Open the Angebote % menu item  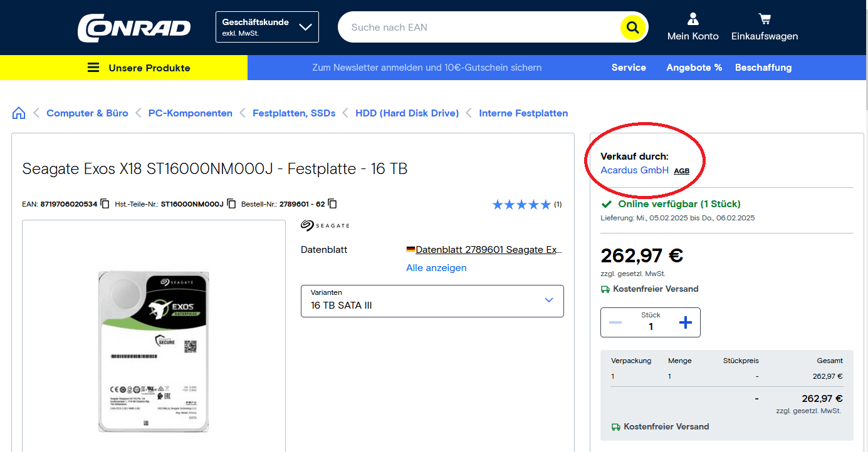tap(694, 68)
